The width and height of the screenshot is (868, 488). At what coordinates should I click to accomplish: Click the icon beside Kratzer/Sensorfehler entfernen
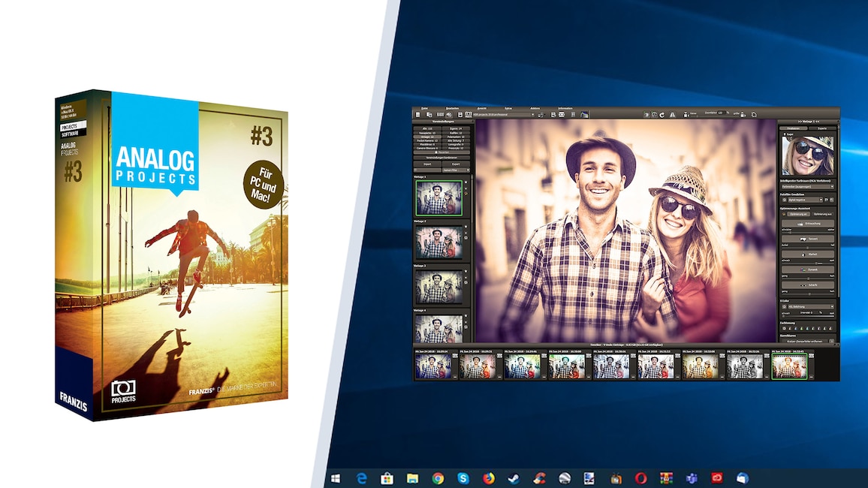coord(831,342)
